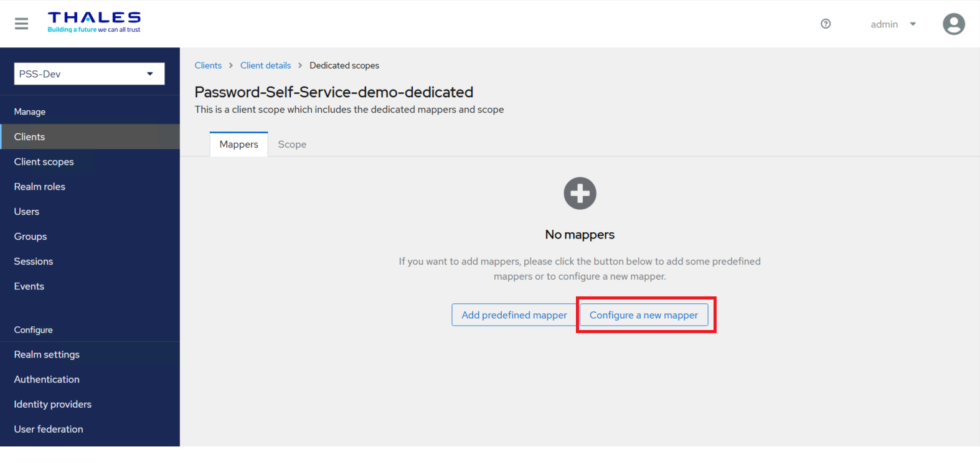
Task: Open the PSS-Dev realm selector
Action: 89,73
